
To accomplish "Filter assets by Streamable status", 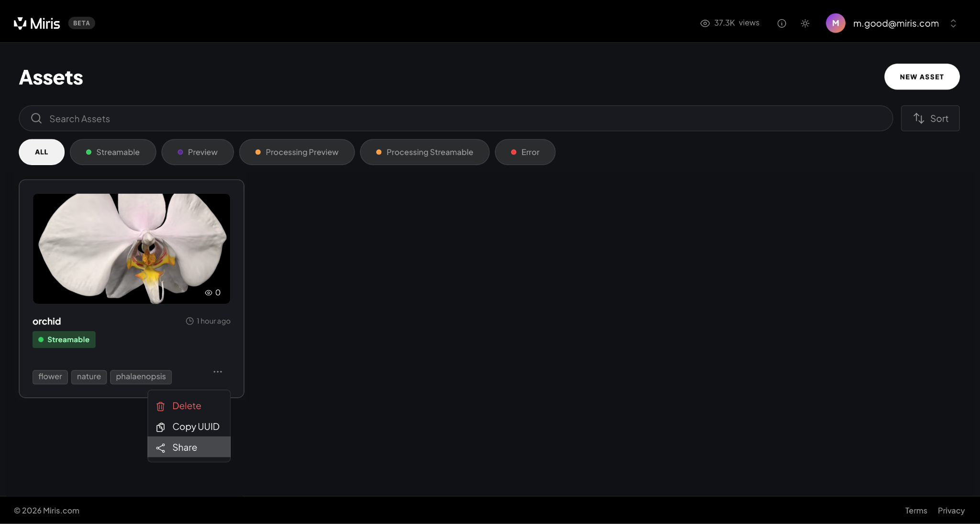I will (113, 152).
